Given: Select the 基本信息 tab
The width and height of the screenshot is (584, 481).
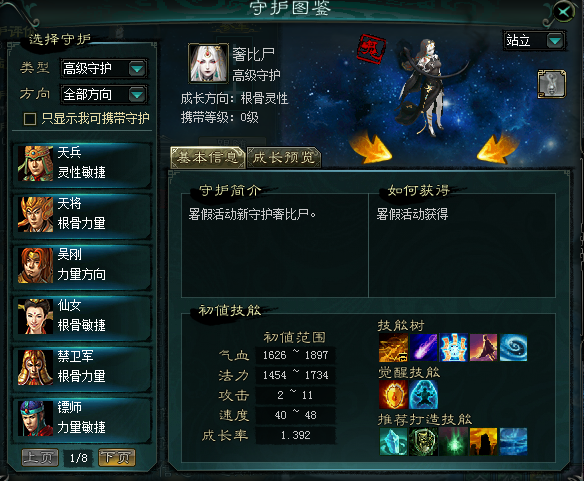Looking at the screenshot, I should (207, 158).
